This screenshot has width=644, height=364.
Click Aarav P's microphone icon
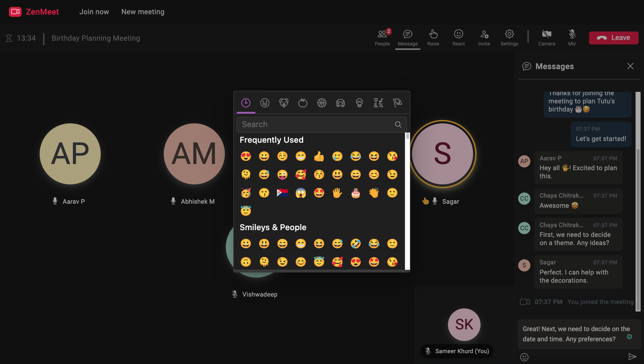tap(55, 201)
